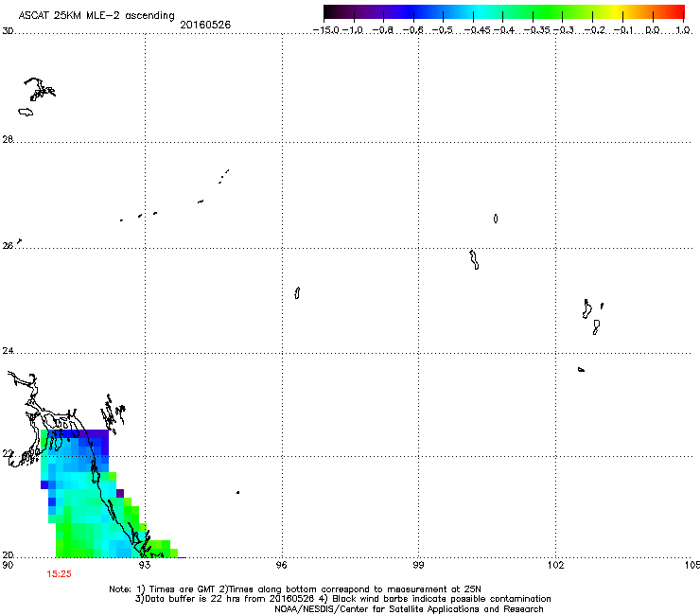Select the -0.2 color scale label
The width and height of the screenshot is (700, 615).
click(595, 30)
